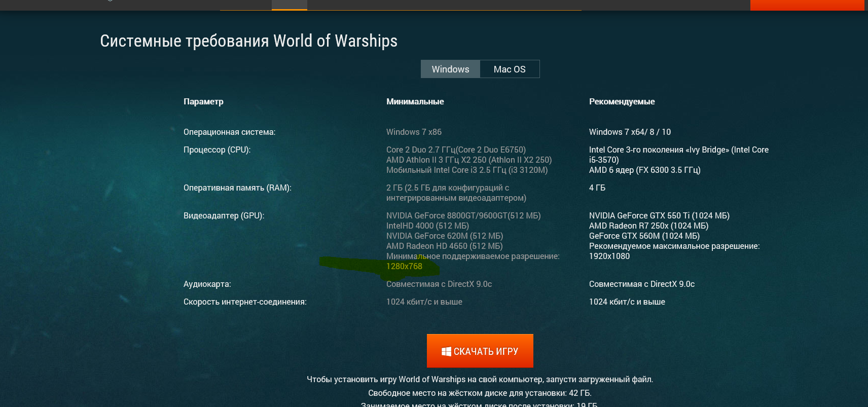Select the Процессор (CPU) row label
Viewport: 868px width, 407px height.
pos(217,150)
